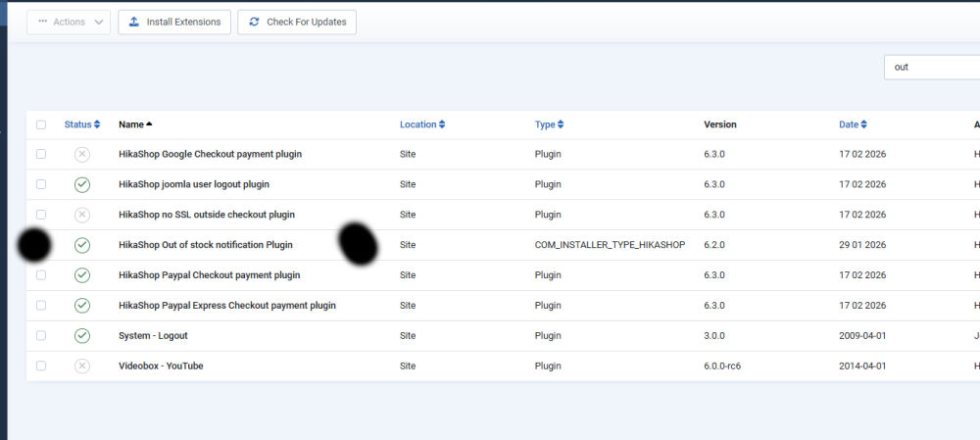
Task: Click the 29 01 2026 date cell
Action: tap(862, 245)
